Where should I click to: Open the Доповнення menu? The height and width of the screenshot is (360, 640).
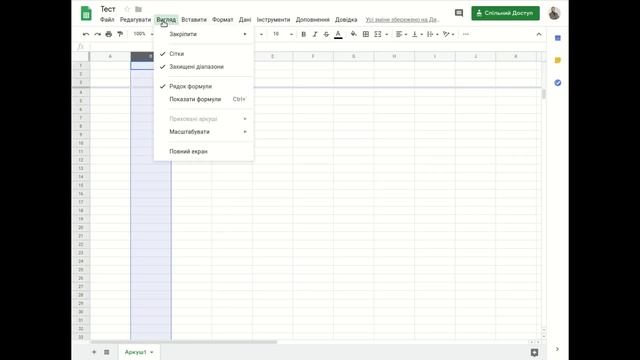pyautogui.click(x=313, y=20)
